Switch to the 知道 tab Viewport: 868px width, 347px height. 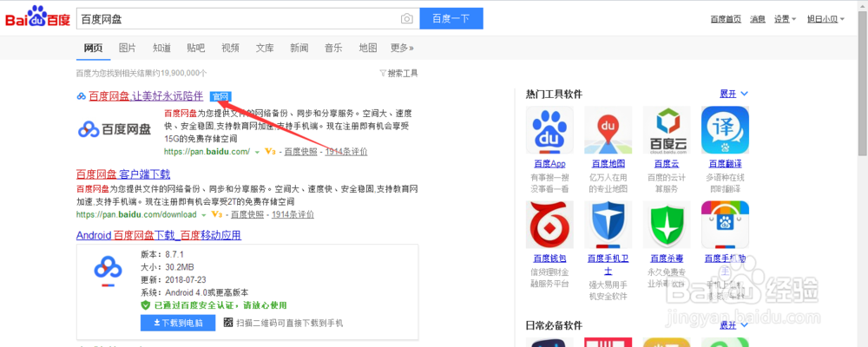tap(161, 48)
